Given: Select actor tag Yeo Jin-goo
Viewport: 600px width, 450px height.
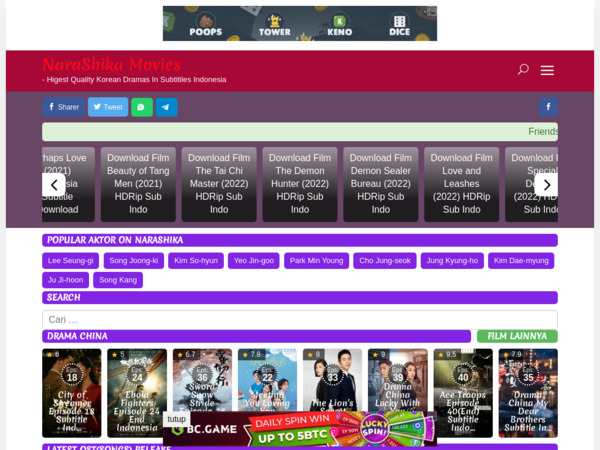Looking at the screenshot, I should tap(254, 261).
